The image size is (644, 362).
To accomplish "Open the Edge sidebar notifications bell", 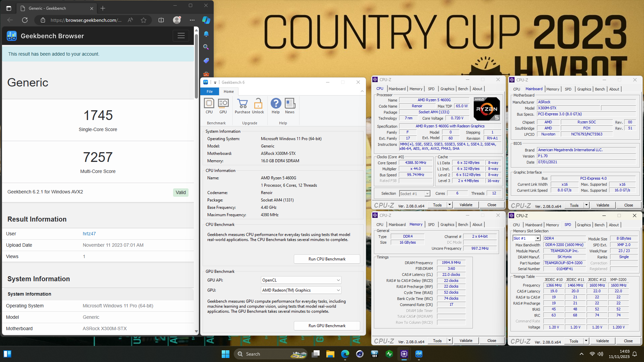I will pos(206,34).
